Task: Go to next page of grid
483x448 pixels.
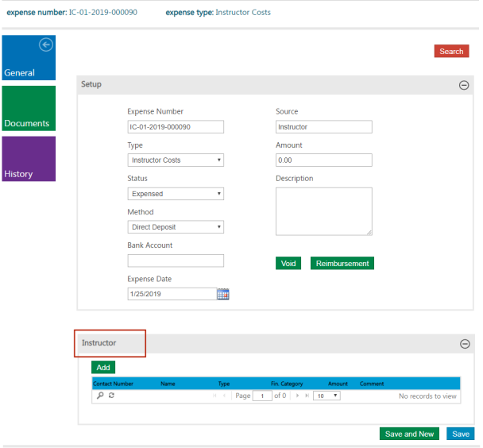Action: click(x=297, y=396)
